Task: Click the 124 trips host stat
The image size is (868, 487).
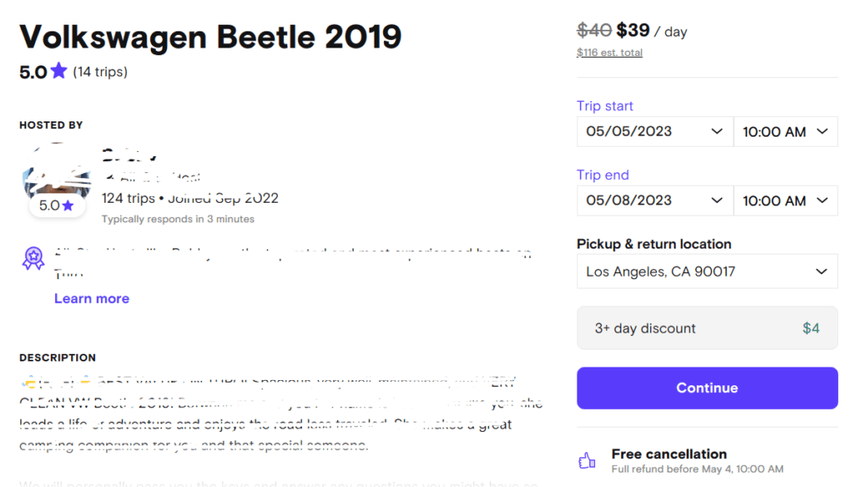Action: coord(128,199)
